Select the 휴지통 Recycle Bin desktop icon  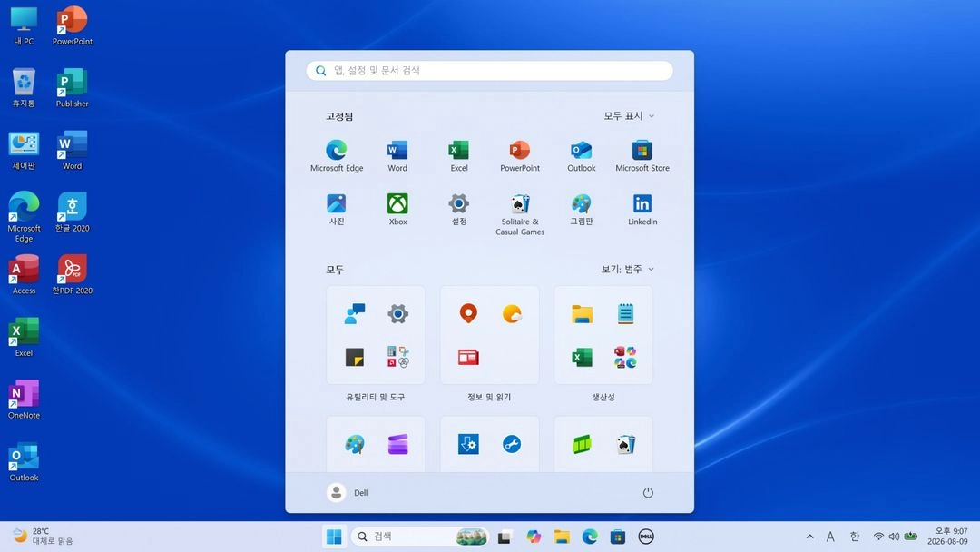(x=24, y=88)
